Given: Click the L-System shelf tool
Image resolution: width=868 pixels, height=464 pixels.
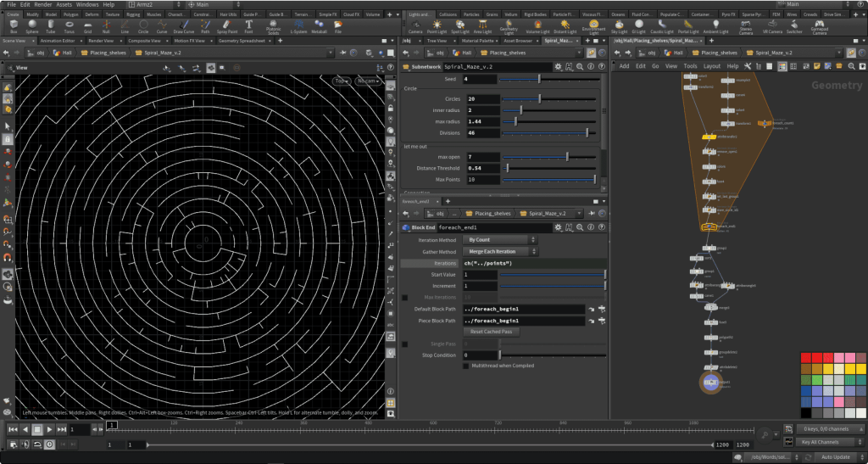Looking at the screenshot, I should (x=298, y=26).
